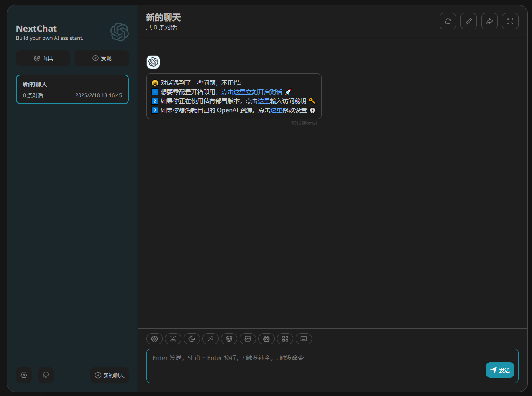532x396 pixels.
Task: Click the 新的聊天 button with plus icon
Action: [x=109, y=375]
